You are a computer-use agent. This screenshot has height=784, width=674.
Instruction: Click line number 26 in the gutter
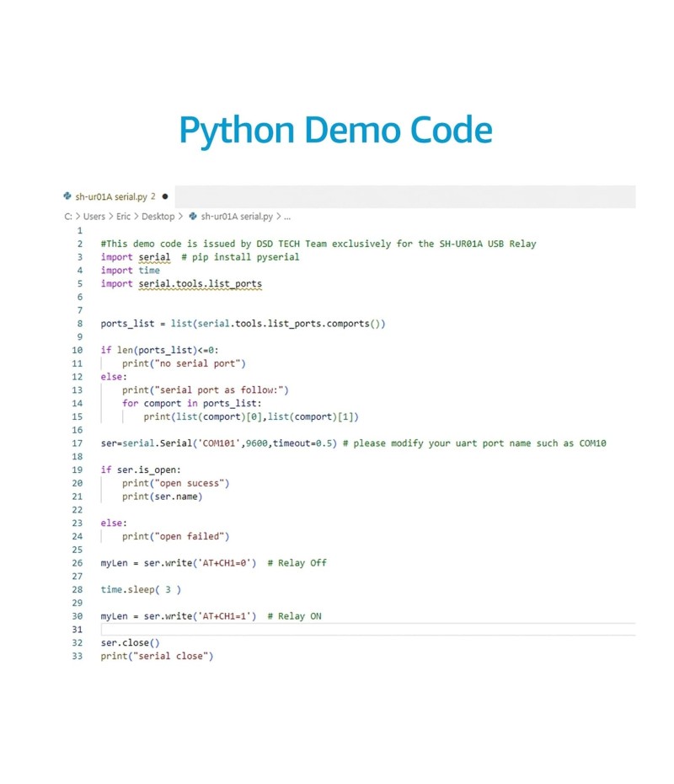[x=78, y=563]
